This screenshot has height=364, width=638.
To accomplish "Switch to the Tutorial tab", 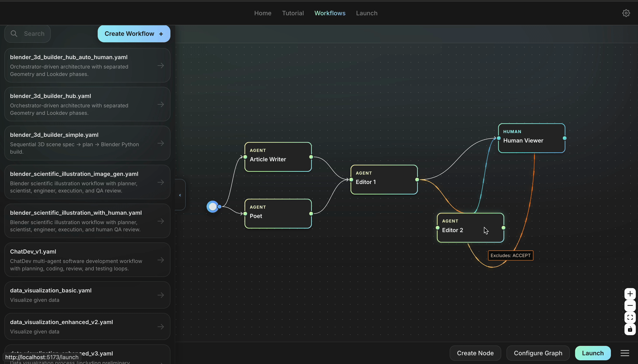I will (x=293, y=13).
